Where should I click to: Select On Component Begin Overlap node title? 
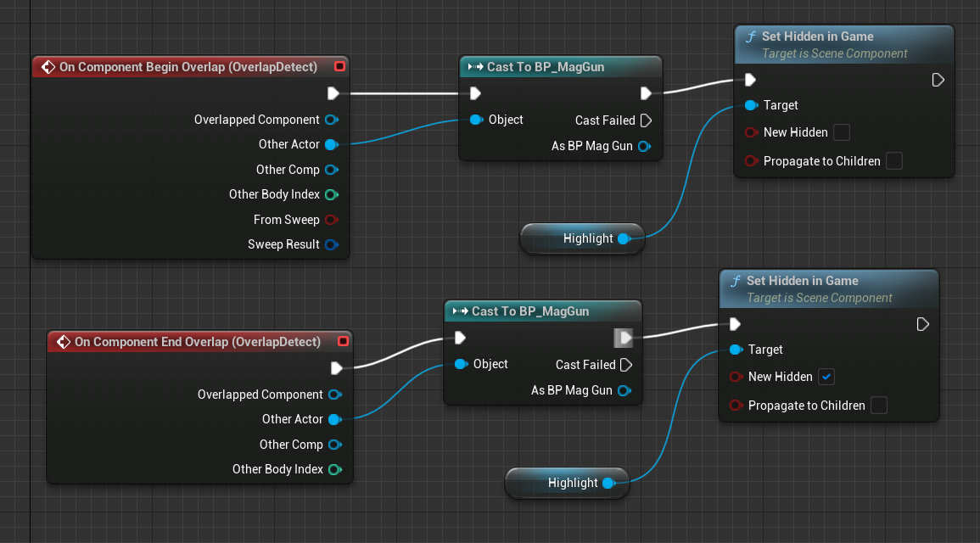click(x=188, y=67)
